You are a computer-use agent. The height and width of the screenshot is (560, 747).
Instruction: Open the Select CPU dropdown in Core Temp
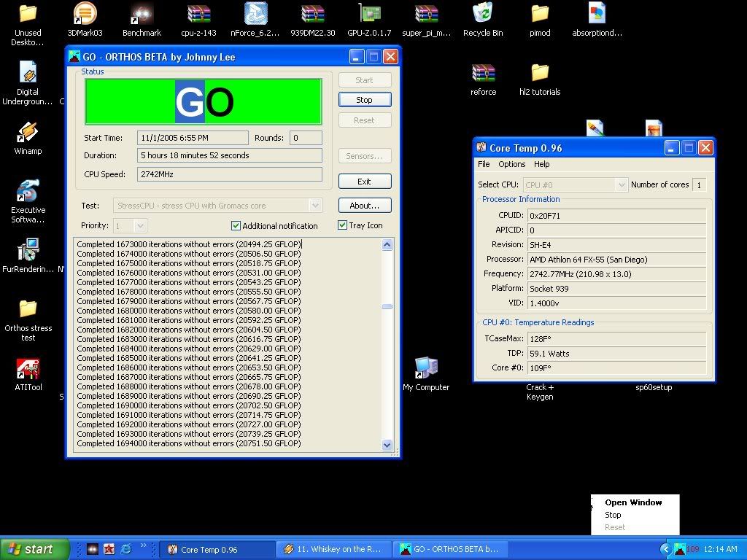click(622, 184)
